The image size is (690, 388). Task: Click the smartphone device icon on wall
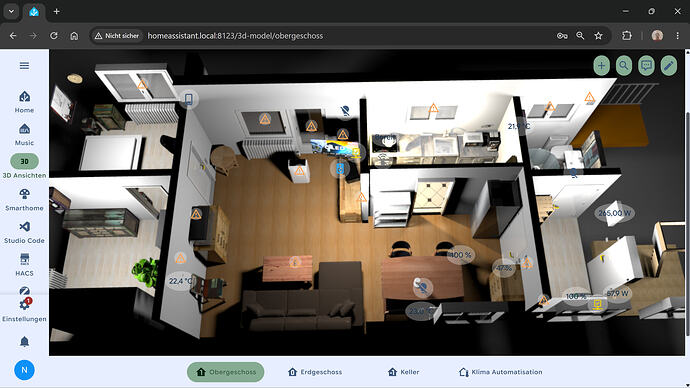click(x=188, y=99)
